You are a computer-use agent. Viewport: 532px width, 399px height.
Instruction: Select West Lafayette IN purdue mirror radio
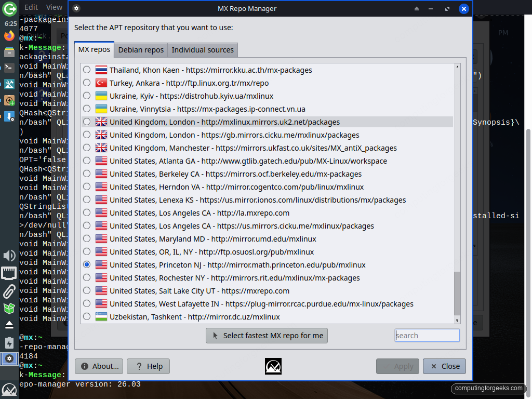point(87,303)
